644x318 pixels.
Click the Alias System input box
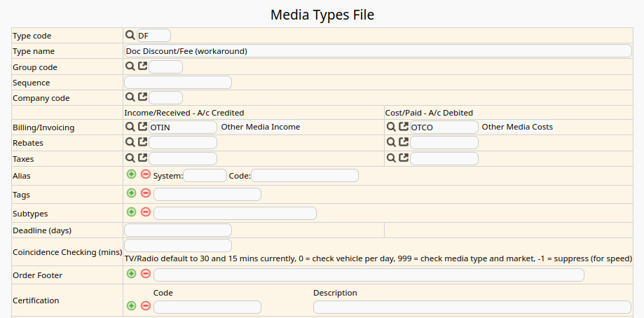(x=205, y=176)
